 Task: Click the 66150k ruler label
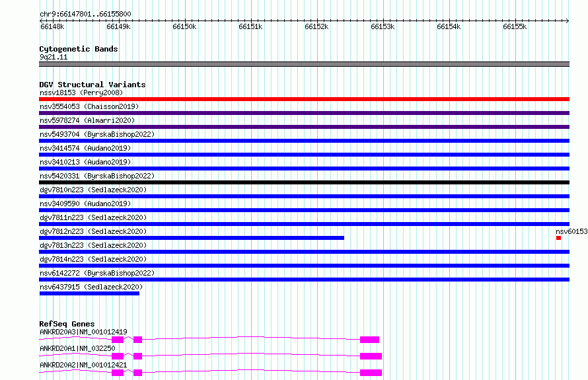pos(184,26)
